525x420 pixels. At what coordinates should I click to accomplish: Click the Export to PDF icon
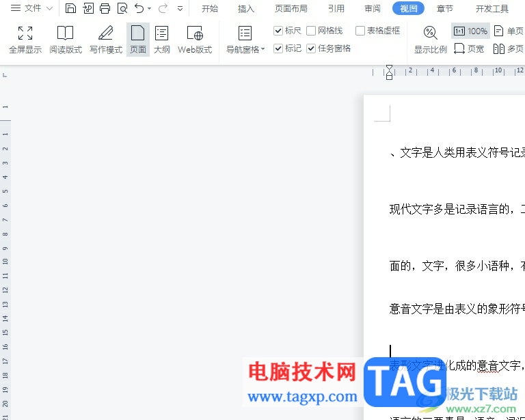point(88,8)
